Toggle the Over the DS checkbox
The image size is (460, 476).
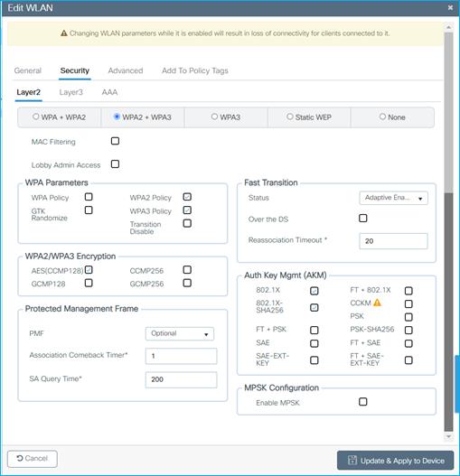[362, 218]
